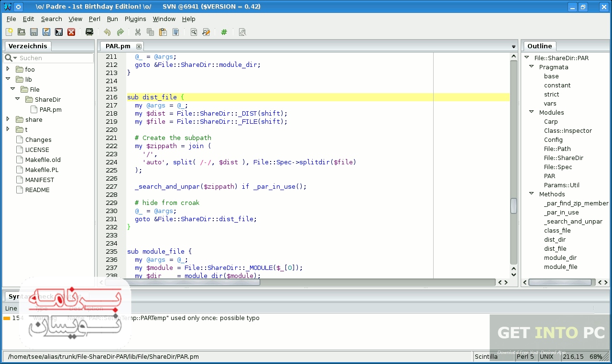Open the File menu
This screenshot has height=364, width=612.
point(11,19)
